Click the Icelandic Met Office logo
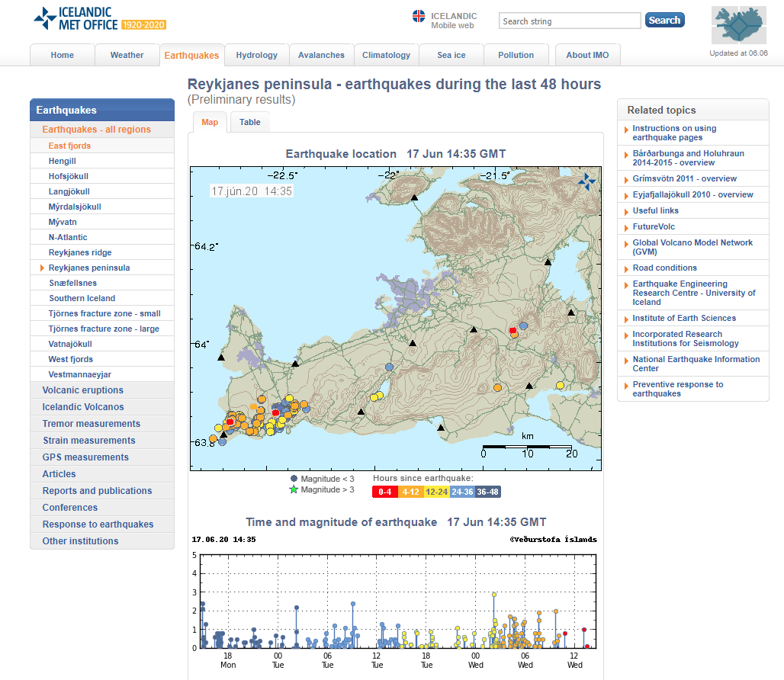This screenshot has width=784, height=680. tap(99, 19)
